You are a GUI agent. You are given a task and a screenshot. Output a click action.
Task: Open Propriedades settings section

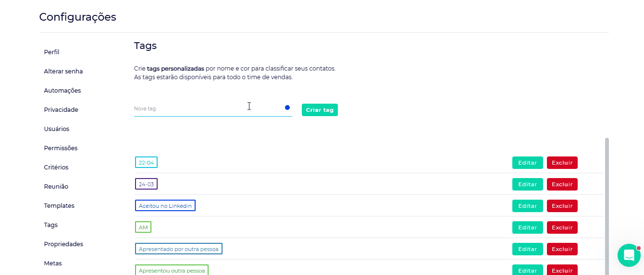tap(63, 244)
